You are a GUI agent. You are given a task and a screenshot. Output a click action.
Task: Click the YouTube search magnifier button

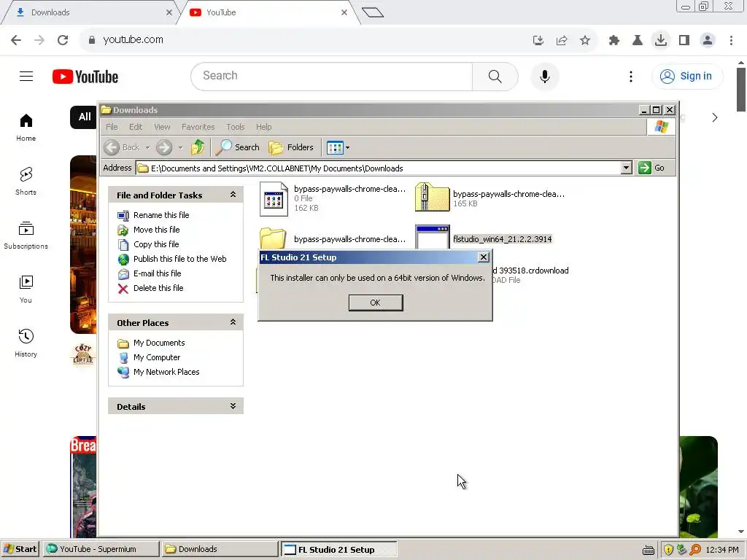(495, 76)
